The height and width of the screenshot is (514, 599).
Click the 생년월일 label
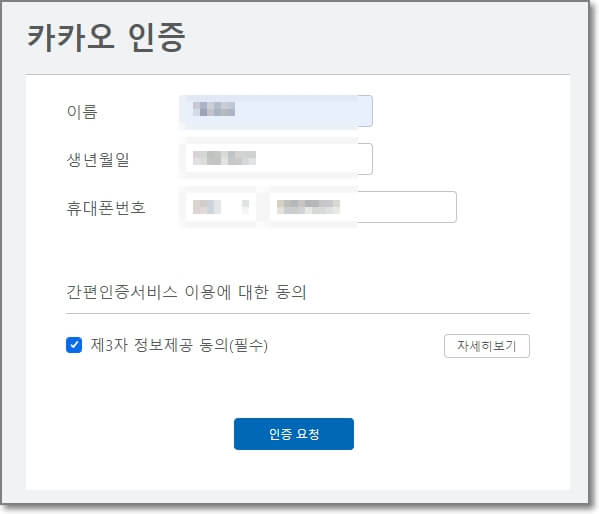point(98,160)
